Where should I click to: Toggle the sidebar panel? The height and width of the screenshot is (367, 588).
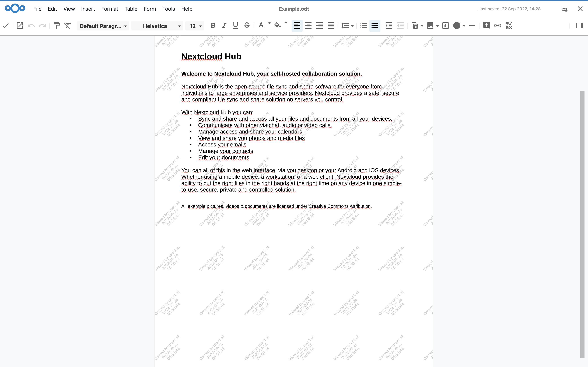coord(580,26)
